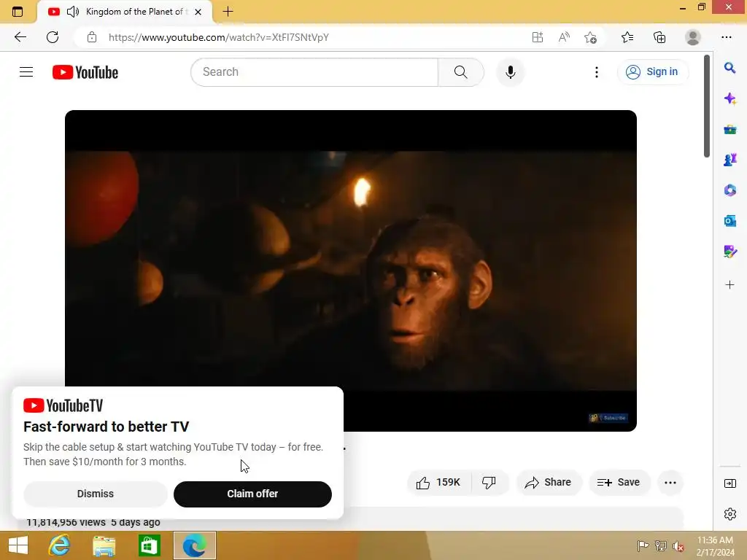Go back in browser history
The height and width of the screenshot is (560, 747).
[x=20, y=37]
